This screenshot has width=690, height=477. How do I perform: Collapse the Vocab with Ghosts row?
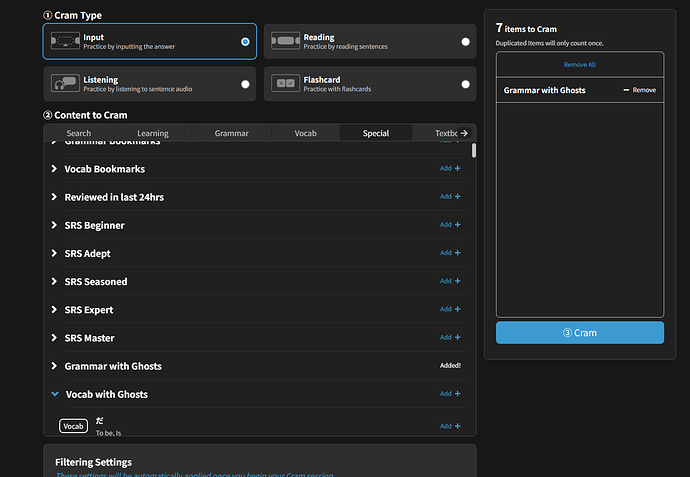pos(55,394)
